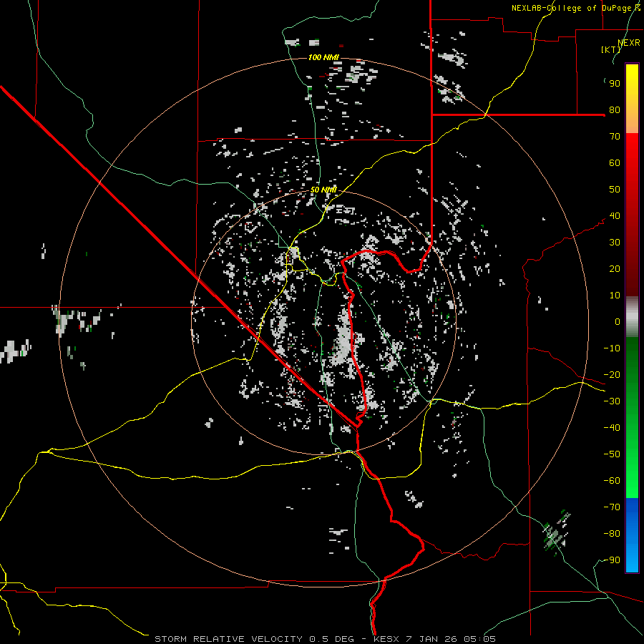
Task: Click the -60 value on the velocity scale
Action: [x=612, y=481]
